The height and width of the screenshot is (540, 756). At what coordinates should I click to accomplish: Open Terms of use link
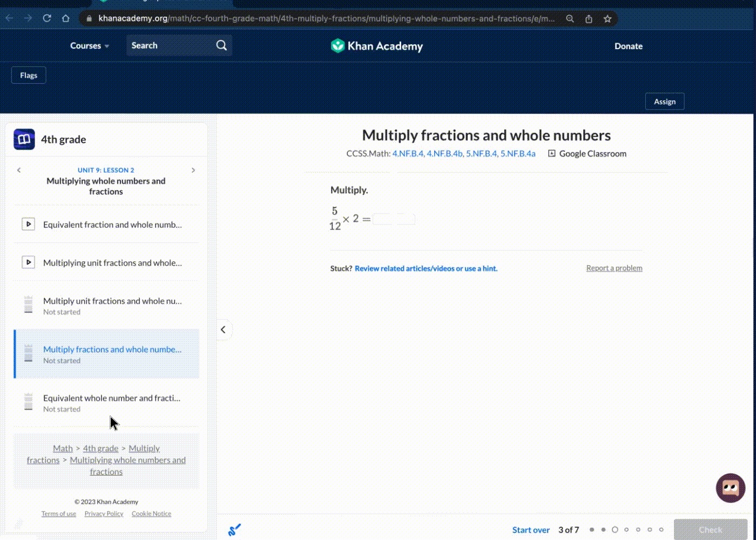point(59,514)
